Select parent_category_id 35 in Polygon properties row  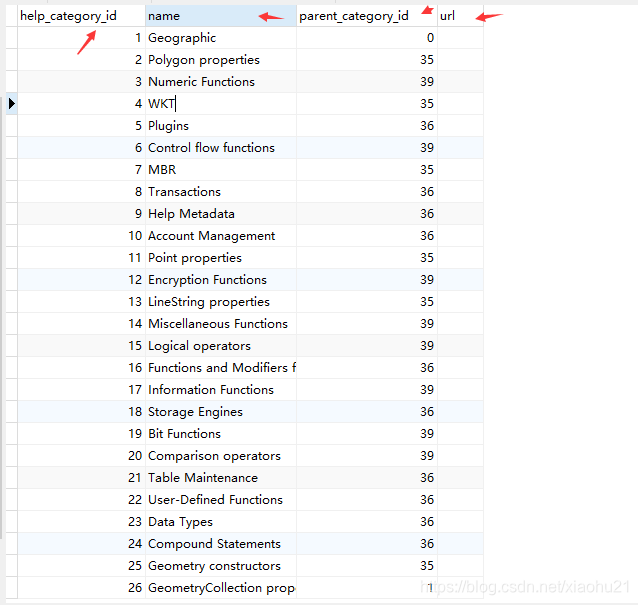coord(367,60)
